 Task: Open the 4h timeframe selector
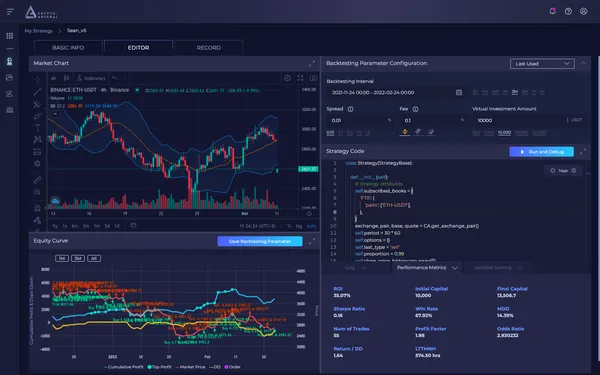click(54, 78)
